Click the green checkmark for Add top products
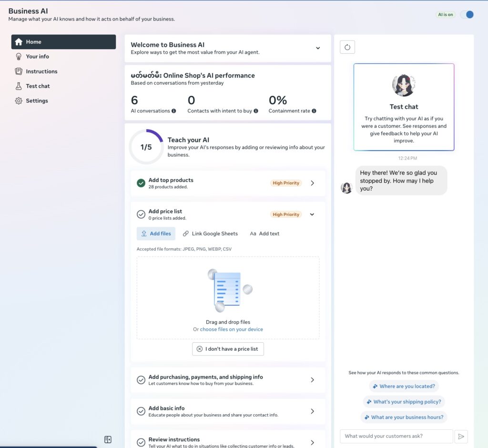This screenshot has height=448, width=488. pos(141,183)
